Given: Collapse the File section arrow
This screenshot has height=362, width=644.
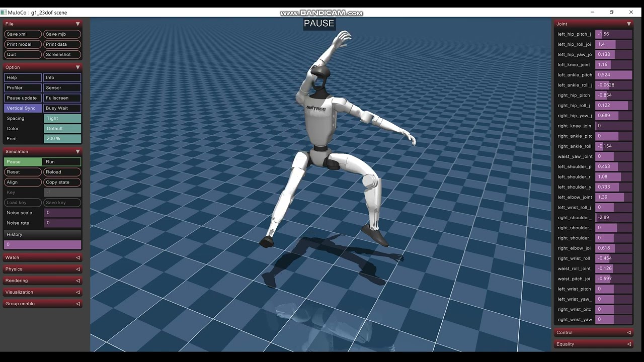Looking at the screenshot, I should [77, 24].
